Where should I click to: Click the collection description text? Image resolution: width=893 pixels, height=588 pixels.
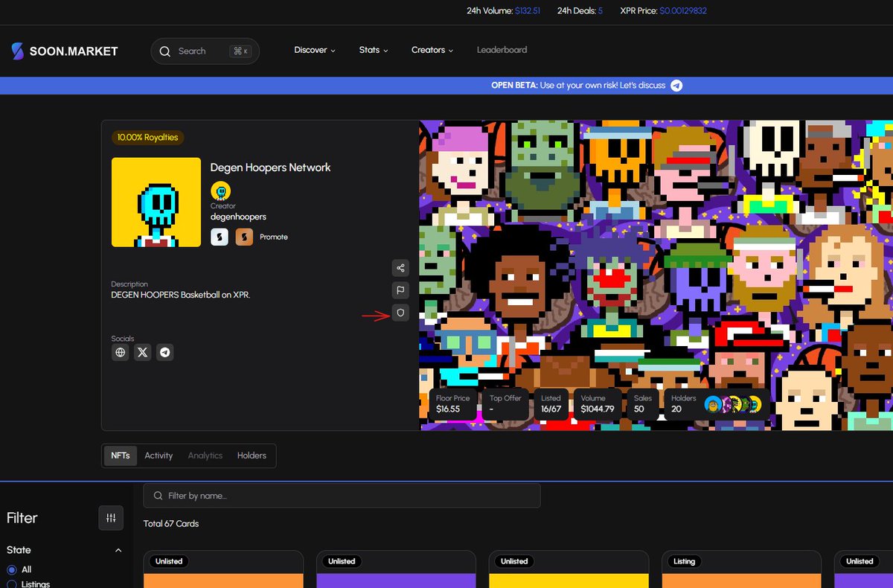tap(181, 295)
